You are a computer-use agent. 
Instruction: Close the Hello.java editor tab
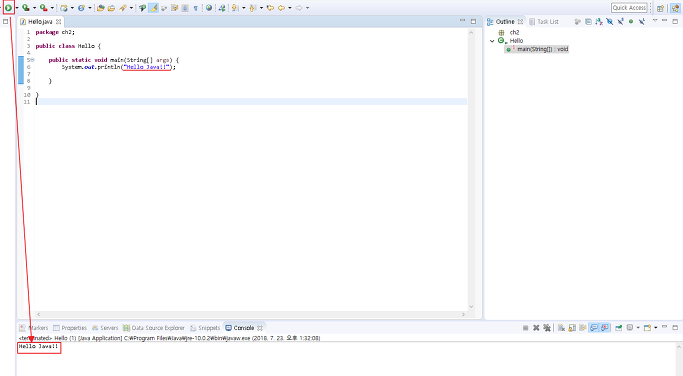(58, 21)
